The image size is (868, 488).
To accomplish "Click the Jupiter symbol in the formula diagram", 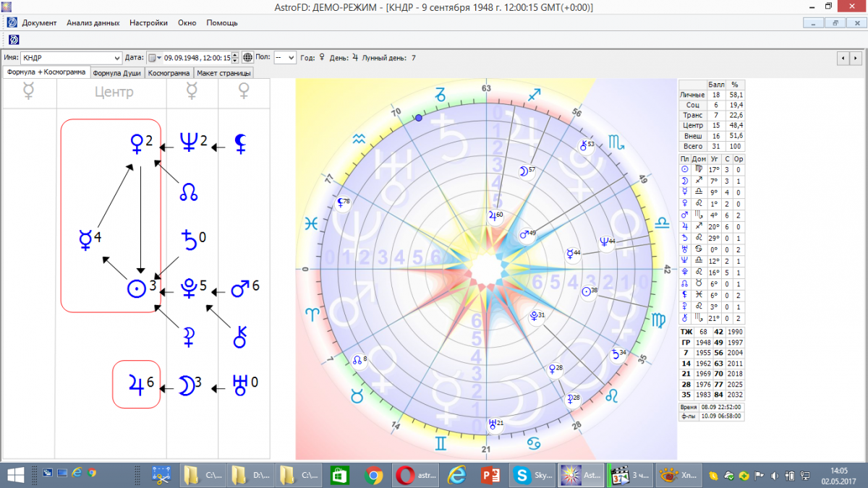I will (135, 384).
